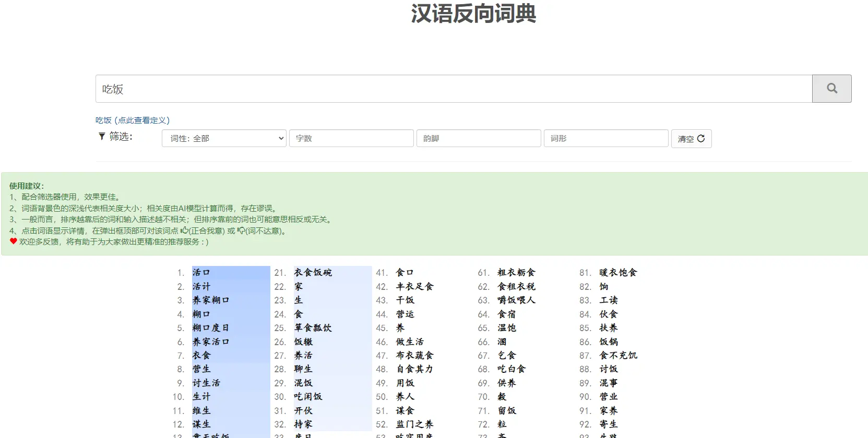Image resolution: width=868 pixels, height=438 pixels.
Task: Open result word 乞食
Action: coord(506,355)
